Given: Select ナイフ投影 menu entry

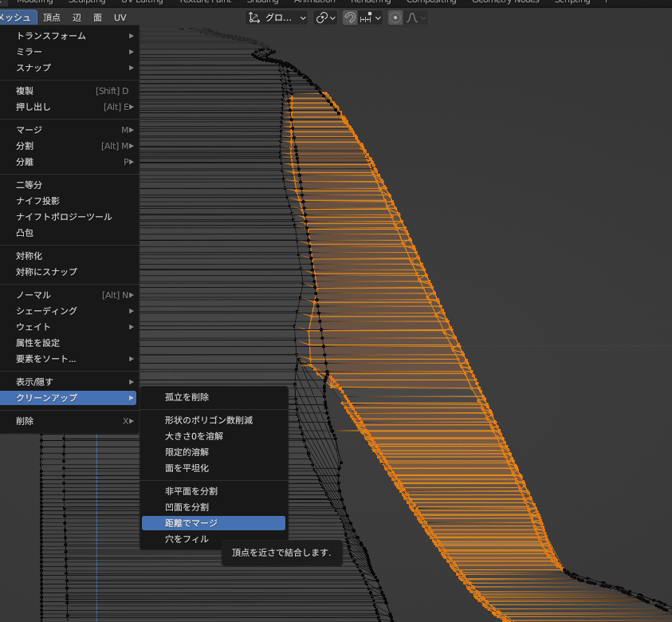Looking at the screenshot, I should coord(69,201).
